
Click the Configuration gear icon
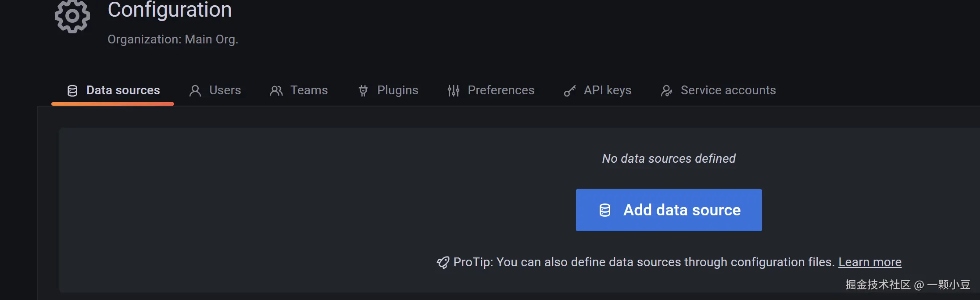[72, 16]
